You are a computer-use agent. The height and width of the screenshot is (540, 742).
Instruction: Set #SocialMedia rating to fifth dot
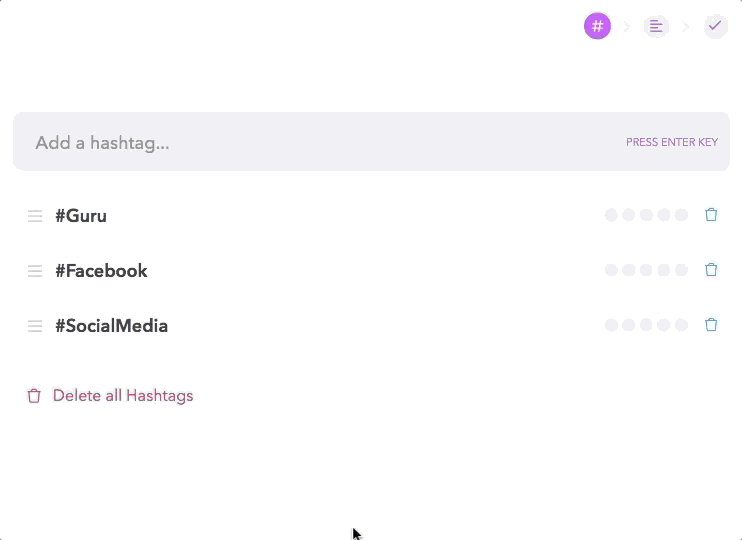(681, 325)
